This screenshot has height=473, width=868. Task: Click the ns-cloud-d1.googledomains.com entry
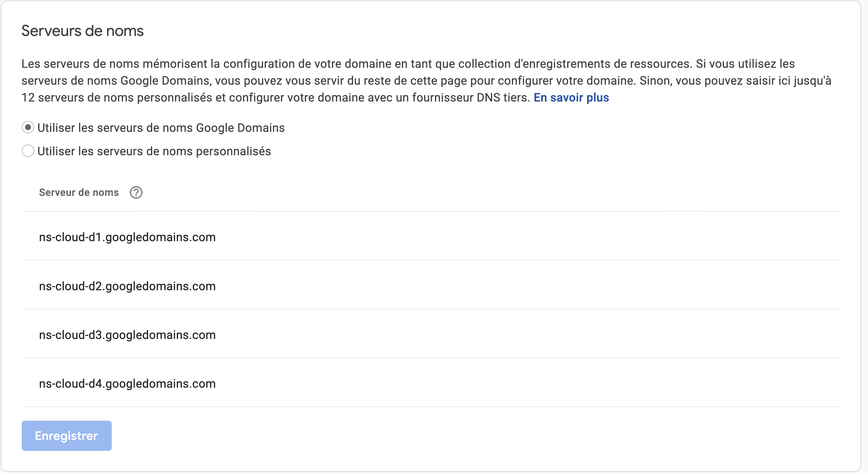[127, 237]
